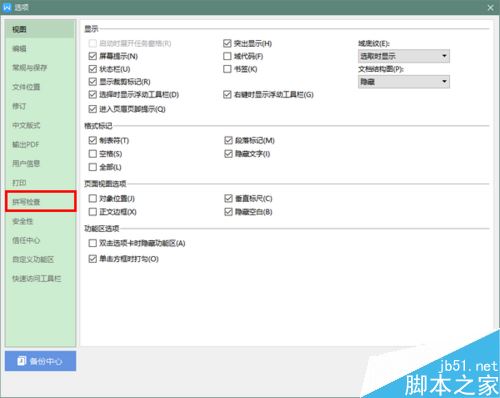This screenshot has height=398, width=500.
Task: Toggle the 状态栏(U) checkbox
Action: (93, 69)
